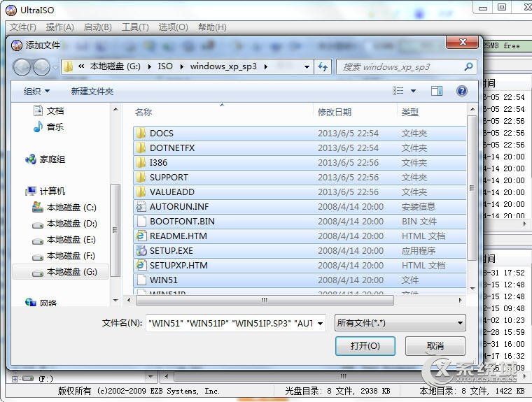Sort by the 类型 column header
Screen dimensions: 532x402
click(x=410, y=112)
